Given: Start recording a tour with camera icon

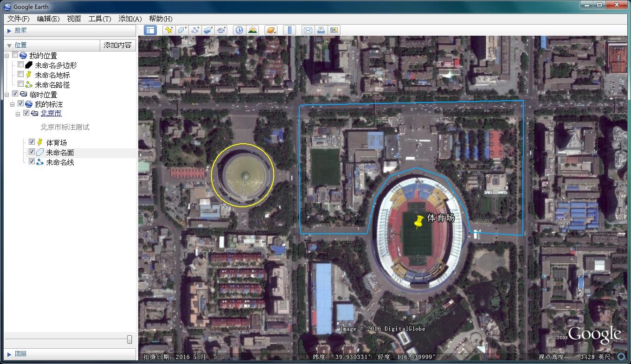Looking at the screenshot, I should 221,30.
